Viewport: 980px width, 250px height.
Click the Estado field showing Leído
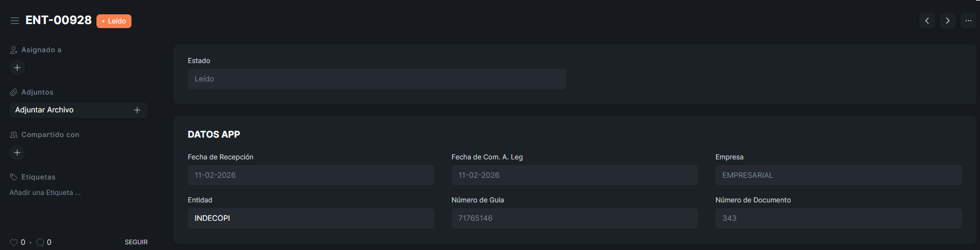tap(376, 79)
